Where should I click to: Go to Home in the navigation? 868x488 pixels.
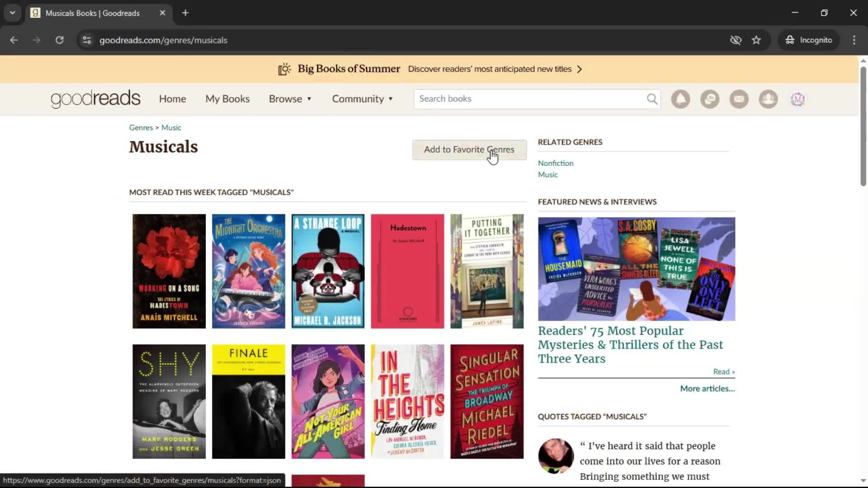pyautogui.click(x=172, y=99)
